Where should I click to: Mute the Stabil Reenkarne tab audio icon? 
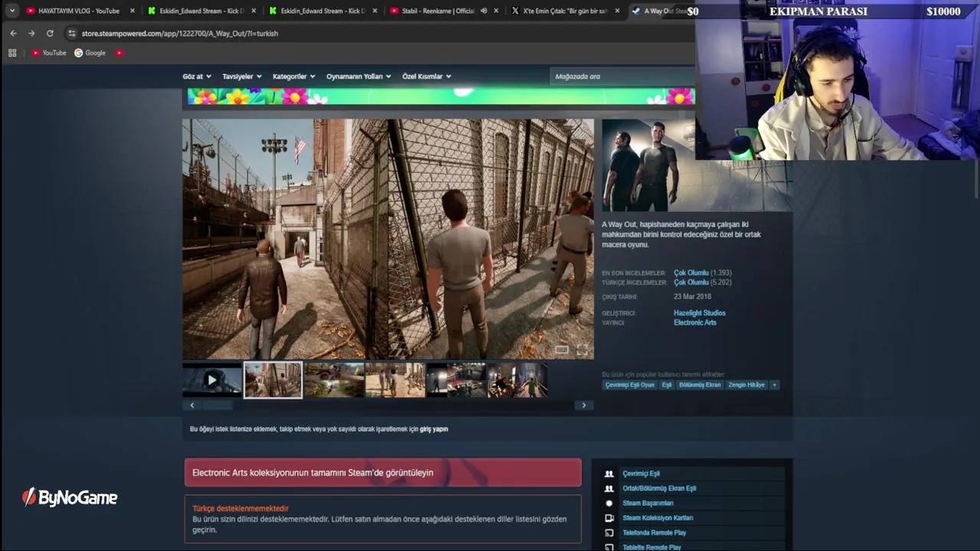coord(484,11)
